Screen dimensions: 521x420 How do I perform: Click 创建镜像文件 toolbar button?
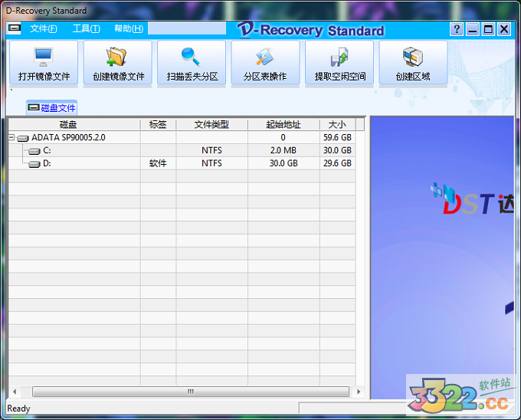tap(118, 63)
